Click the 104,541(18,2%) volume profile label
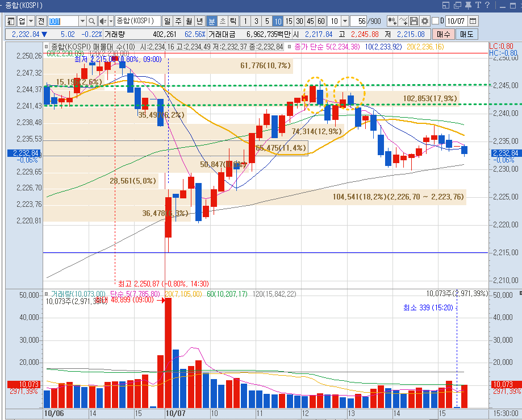 point(399,197)
